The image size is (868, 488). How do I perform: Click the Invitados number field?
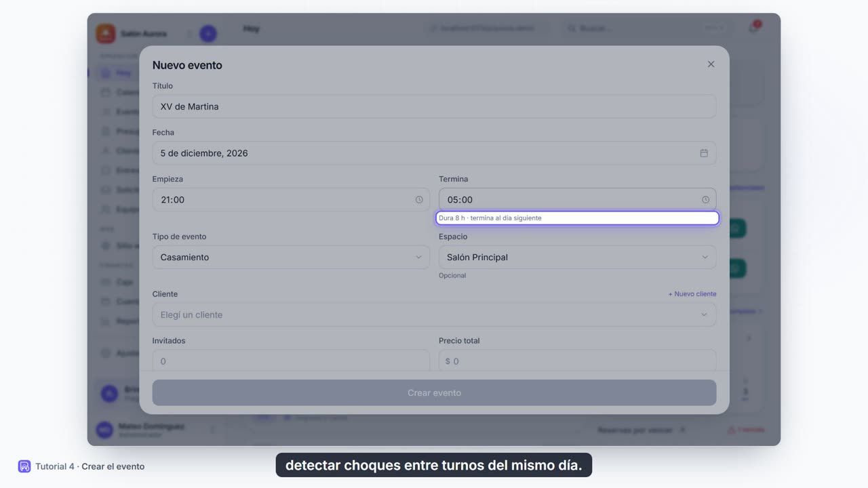tap(291, 361)
